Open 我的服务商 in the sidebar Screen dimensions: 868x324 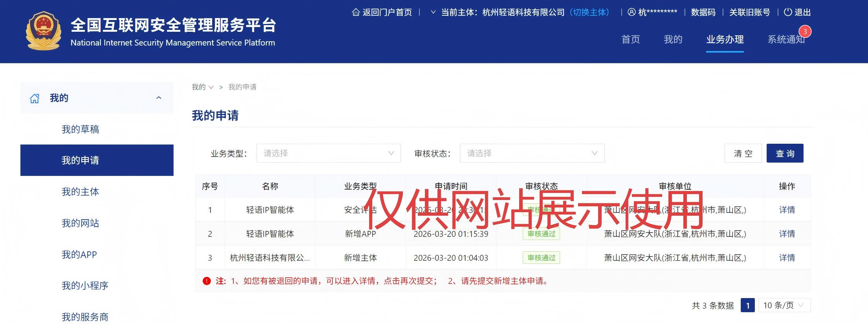point(85,317)
